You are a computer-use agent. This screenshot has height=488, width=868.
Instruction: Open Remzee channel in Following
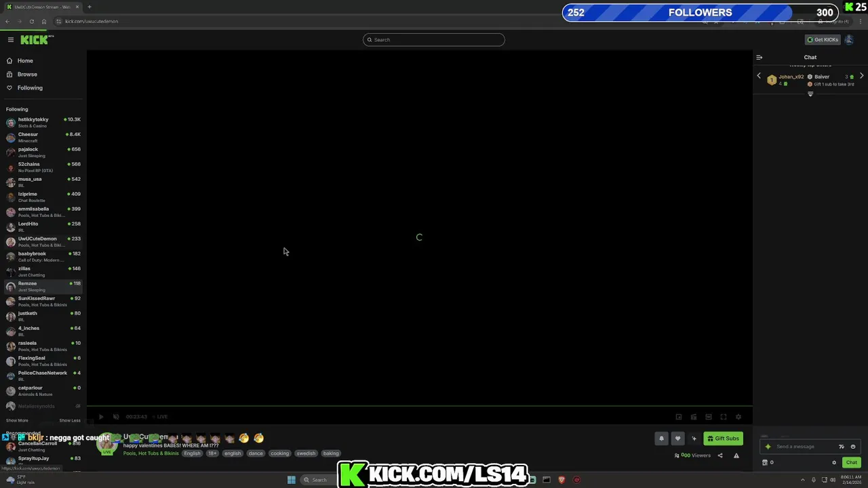pyautogui.click(x=43, y=287)
